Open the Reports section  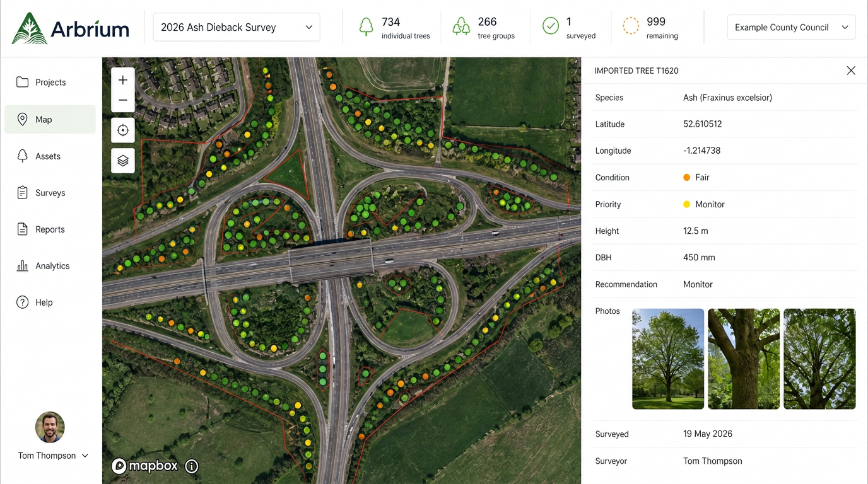(50, 229)
